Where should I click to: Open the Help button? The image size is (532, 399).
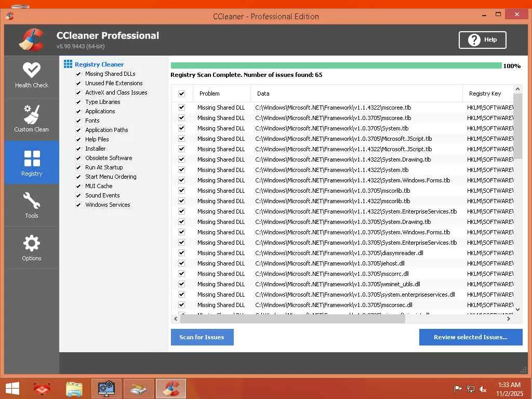click(x=483, y=40)
